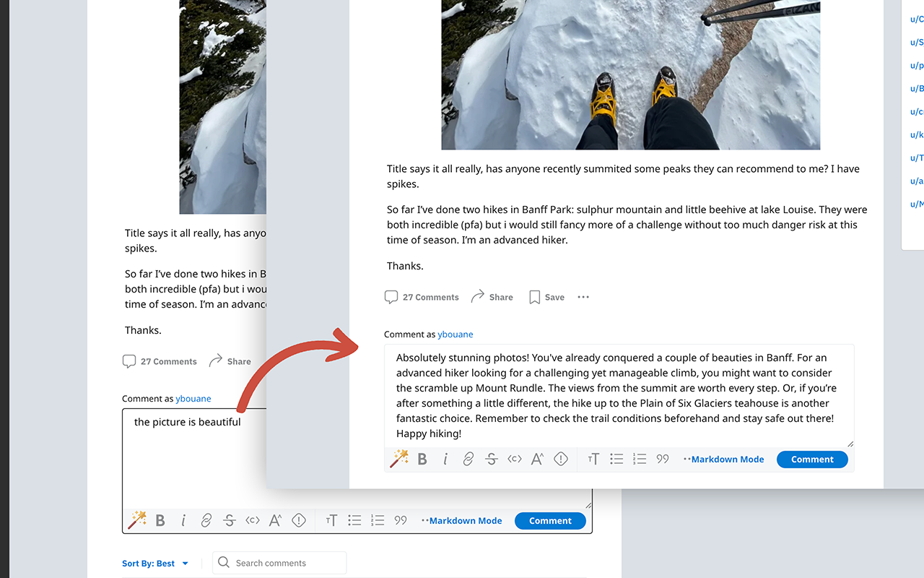
Task: Submit with the front panel Comment button
Action: tap(812, 460)
